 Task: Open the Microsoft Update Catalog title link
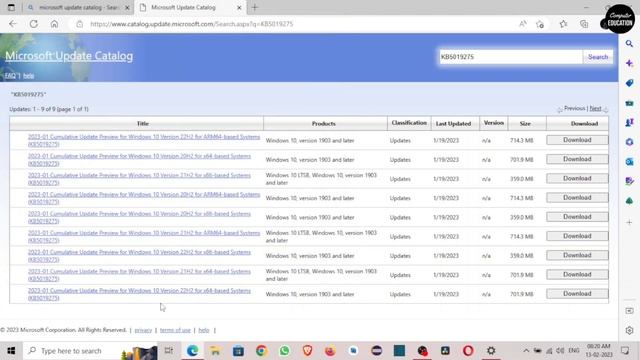[x=69, y=56]
